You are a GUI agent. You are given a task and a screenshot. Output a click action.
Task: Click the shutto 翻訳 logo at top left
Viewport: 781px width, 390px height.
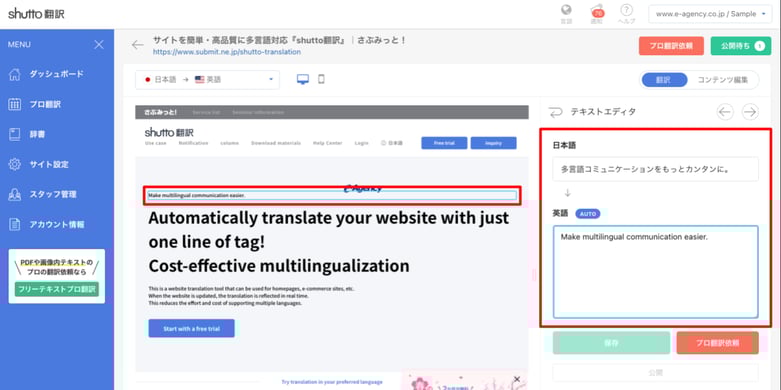click(x=36, y=14)
